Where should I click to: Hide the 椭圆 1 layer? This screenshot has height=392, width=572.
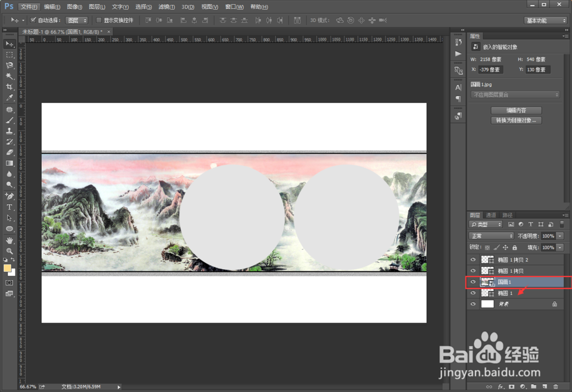473,293
